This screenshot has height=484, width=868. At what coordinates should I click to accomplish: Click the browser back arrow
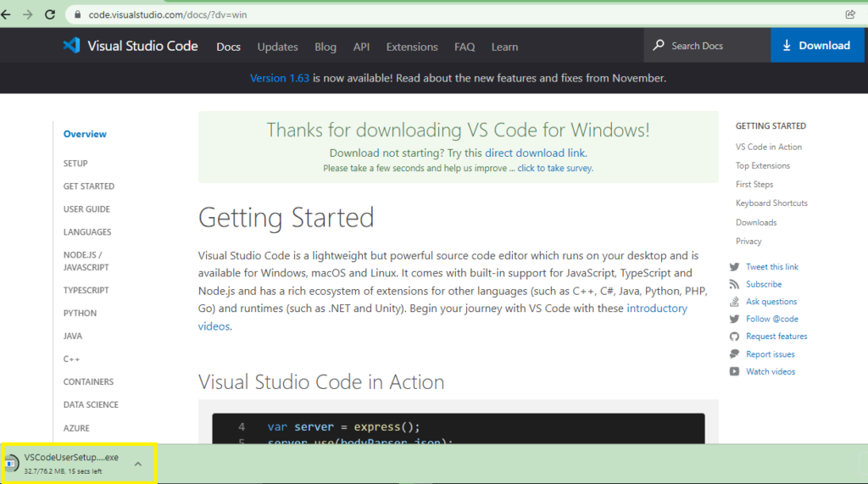coord(6,15)
